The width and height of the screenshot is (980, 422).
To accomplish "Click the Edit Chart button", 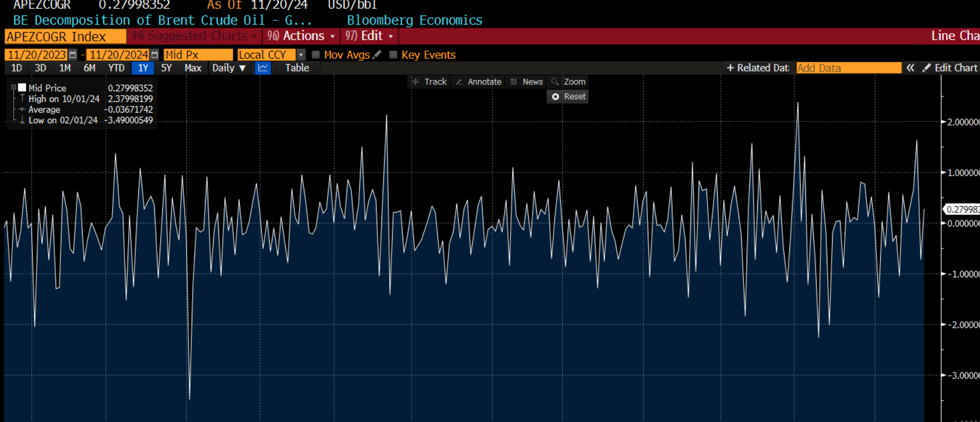I will [x=950, y=68].
